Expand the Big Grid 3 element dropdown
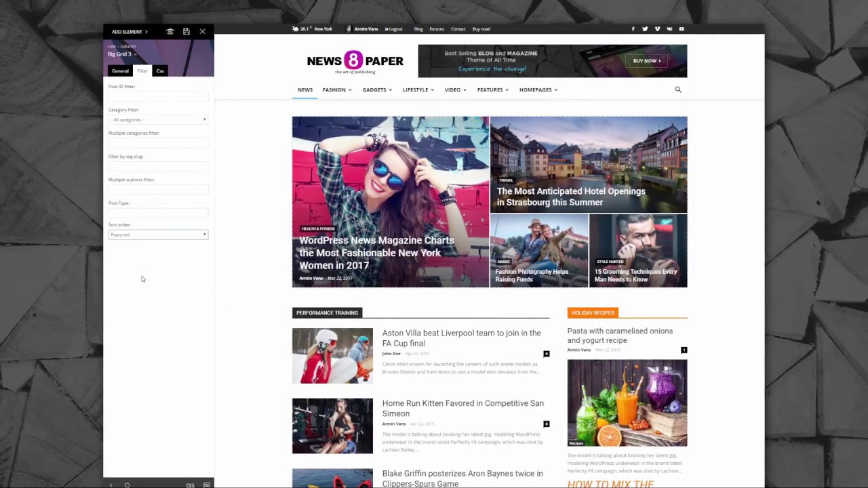 point(122,54)
